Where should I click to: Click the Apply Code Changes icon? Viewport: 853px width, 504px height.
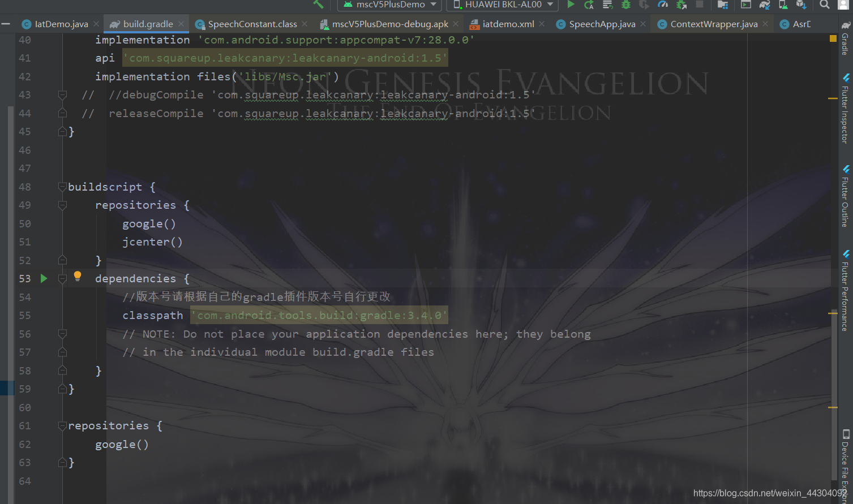(x=607, y=5)
